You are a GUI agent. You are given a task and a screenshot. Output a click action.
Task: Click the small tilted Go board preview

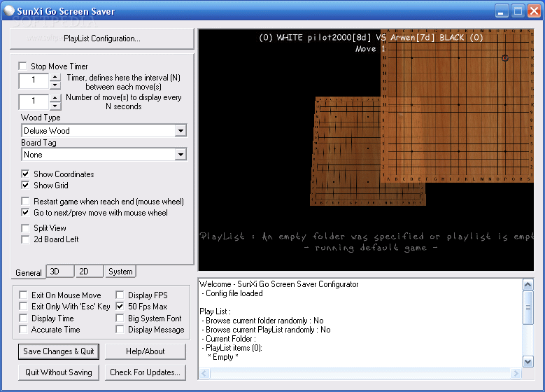point(348,151)
